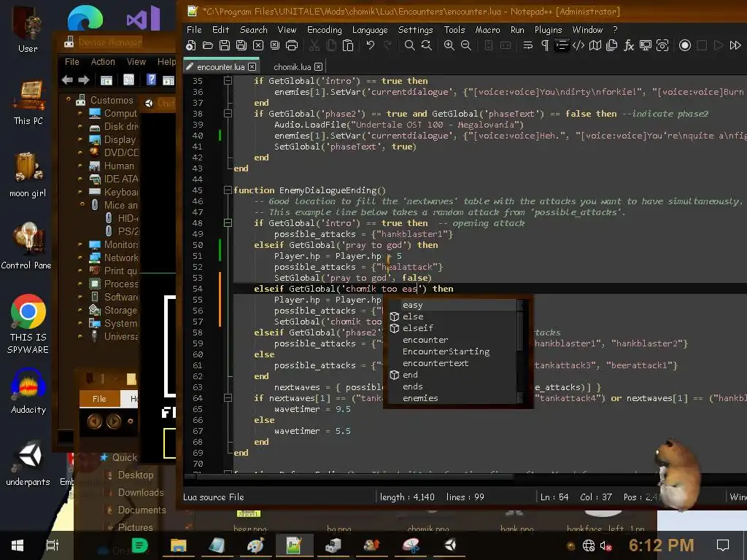Open the Macro menu

(x=488, y=29)
